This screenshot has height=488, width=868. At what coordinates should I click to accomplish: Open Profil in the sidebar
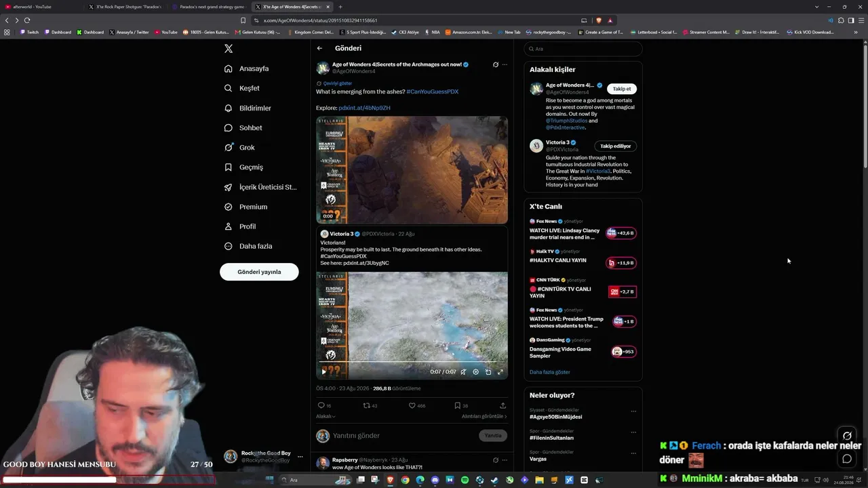240,226
